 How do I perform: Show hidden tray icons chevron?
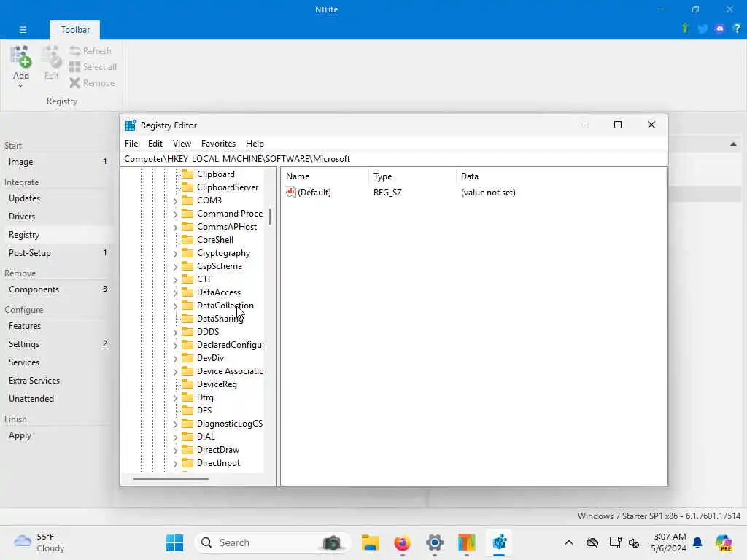(569, 542)
